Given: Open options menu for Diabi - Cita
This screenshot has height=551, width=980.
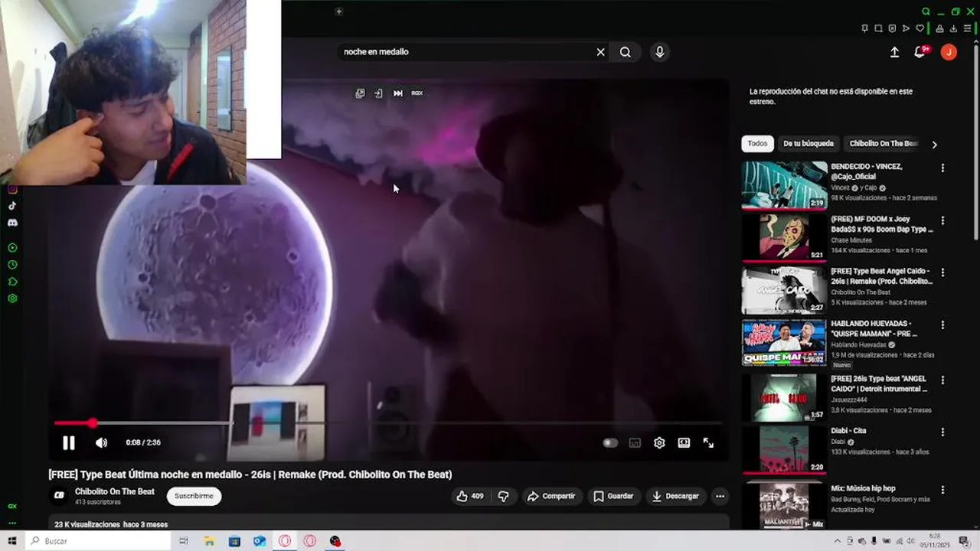Looking at the screenshot, I should pos(942,432).
